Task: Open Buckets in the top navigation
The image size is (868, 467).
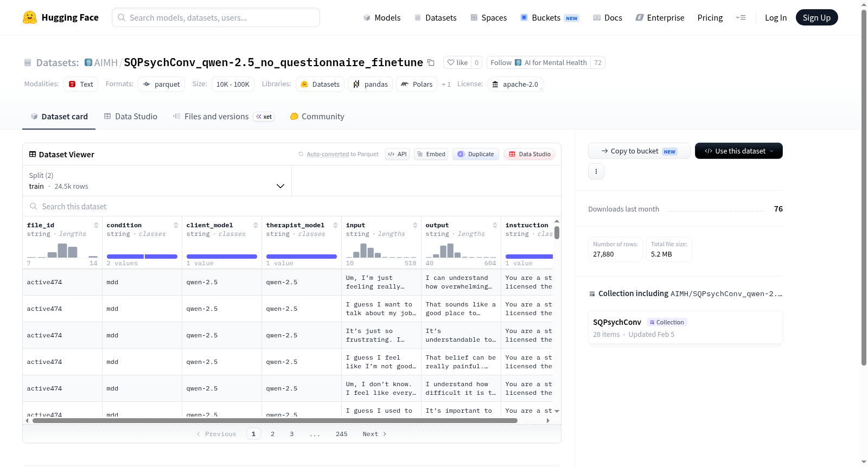Action: (550, 18)
